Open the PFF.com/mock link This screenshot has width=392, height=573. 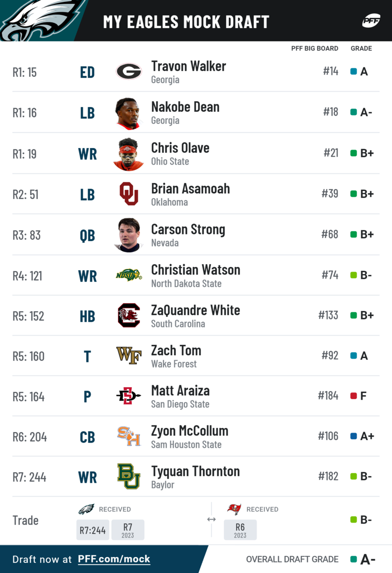tap(114, 559)
